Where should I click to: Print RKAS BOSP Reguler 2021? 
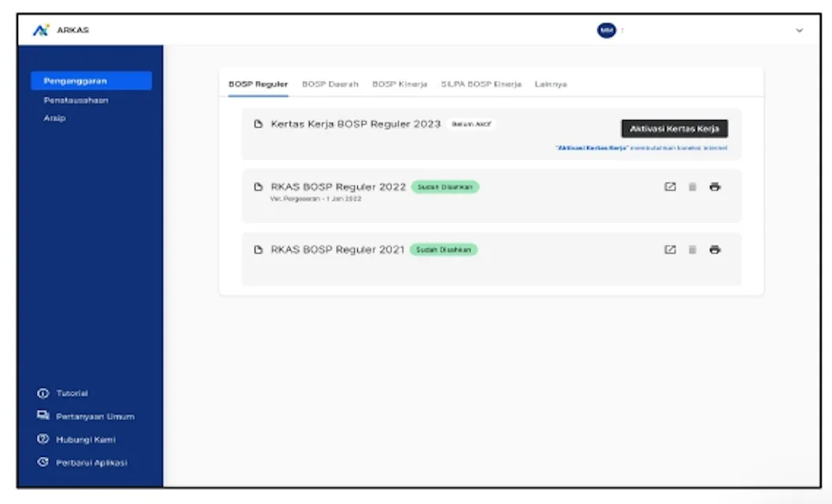pyautogui.click(x=715, y=250)
